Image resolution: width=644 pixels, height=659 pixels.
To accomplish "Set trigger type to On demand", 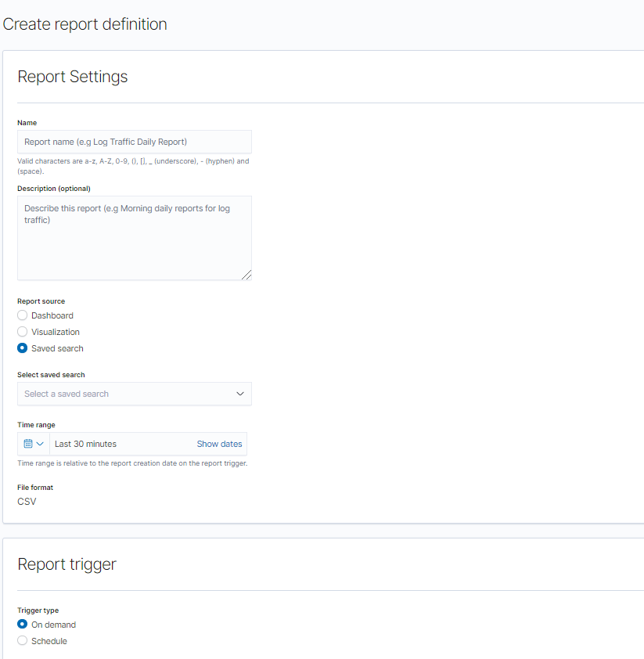I will click(x=23, y=625).
